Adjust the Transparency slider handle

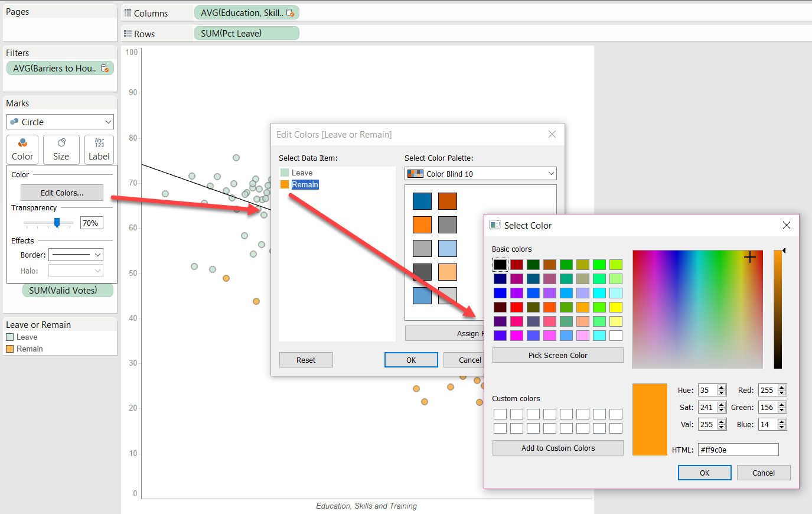pyautogui.click(x=57, y=223)
